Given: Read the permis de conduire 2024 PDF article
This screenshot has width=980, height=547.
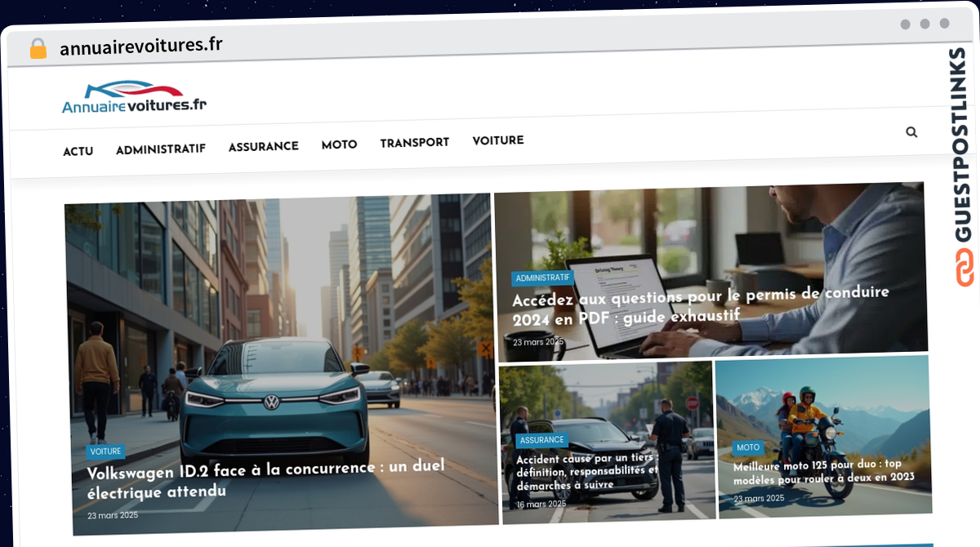Looking at the screenshot, I should pyautogui.click(x=701, y=305).
